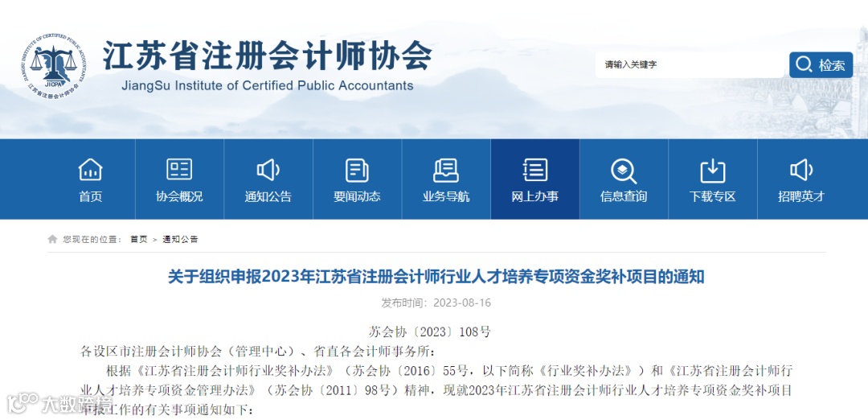The height and width of the screenshot is (420, 868).
Task: Click the article title about 2023年人才培养专项资金奖补项目
Action: pyautogui.click(x=436, y=277)
